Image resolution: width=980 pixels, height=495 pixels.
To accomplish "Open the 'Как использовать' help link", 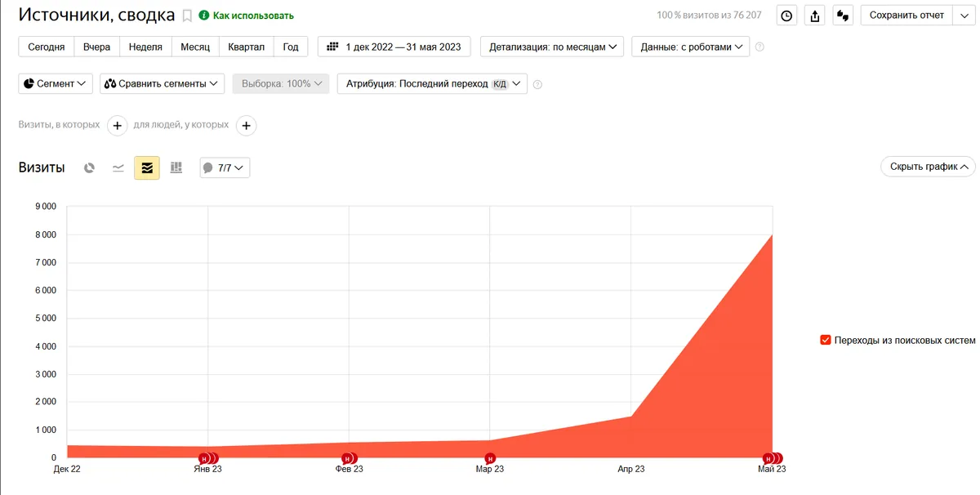I will tap(247, 16).
